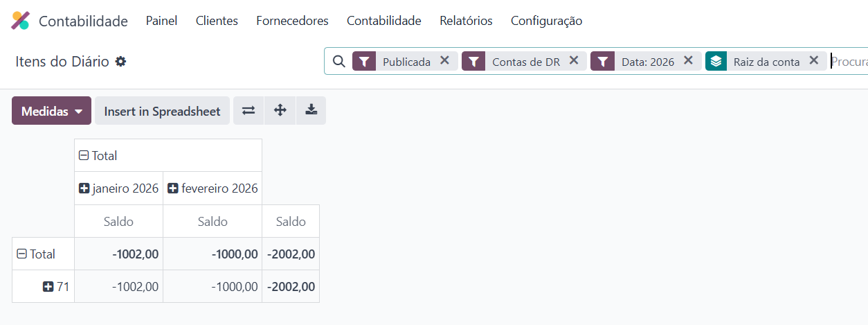
Task: Expand the fevereiro 2026 column
Action: click(x=213, y=188)
